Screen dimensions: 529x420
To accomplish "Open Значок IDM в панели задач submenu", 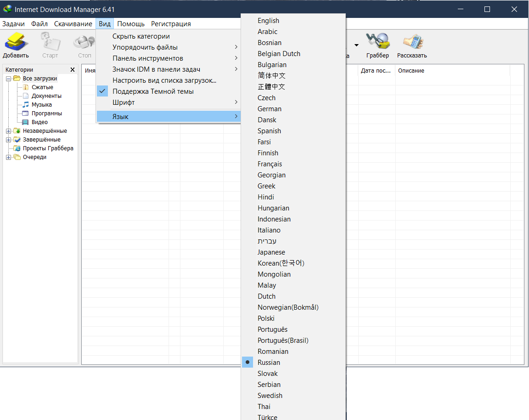I will (169, 69).
